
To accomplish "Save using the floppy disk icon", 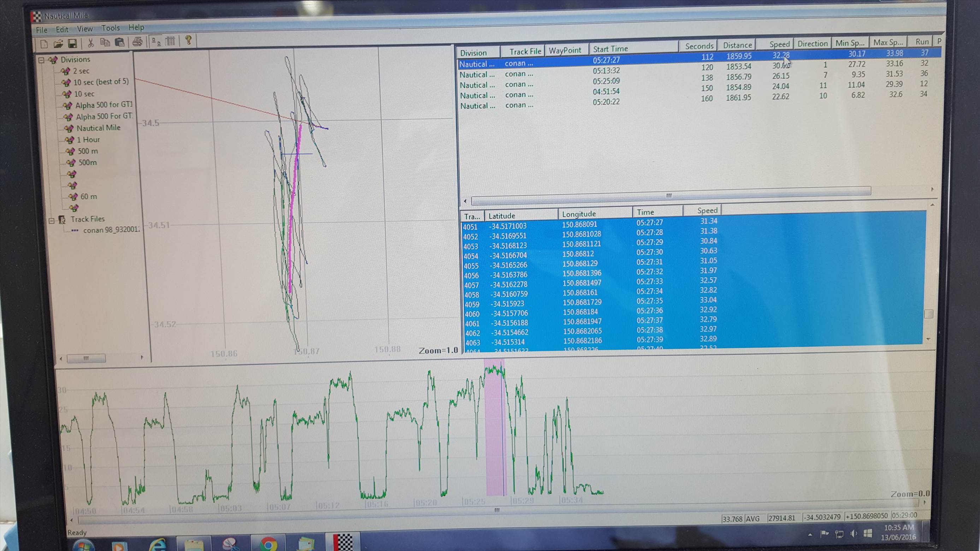I will 72,43.
